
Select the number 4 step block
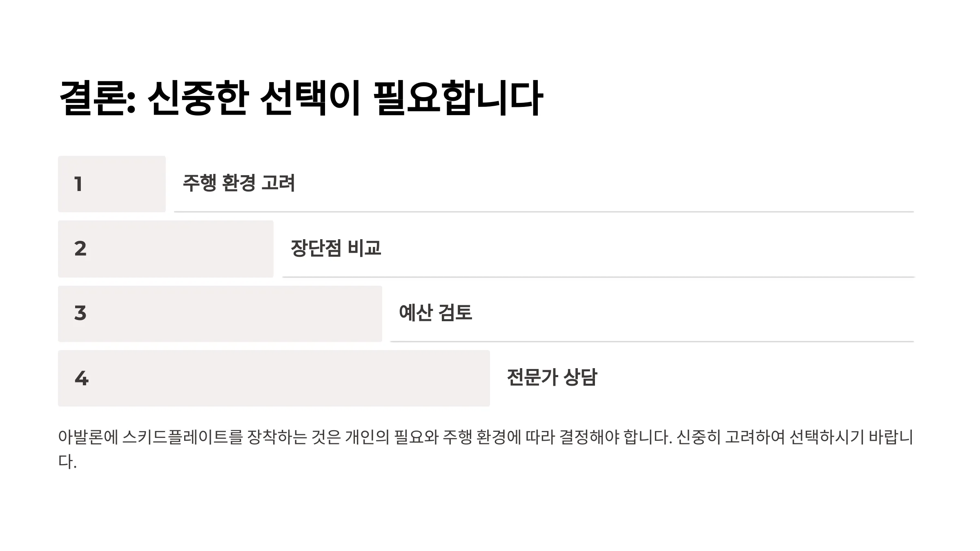(274, 378)
